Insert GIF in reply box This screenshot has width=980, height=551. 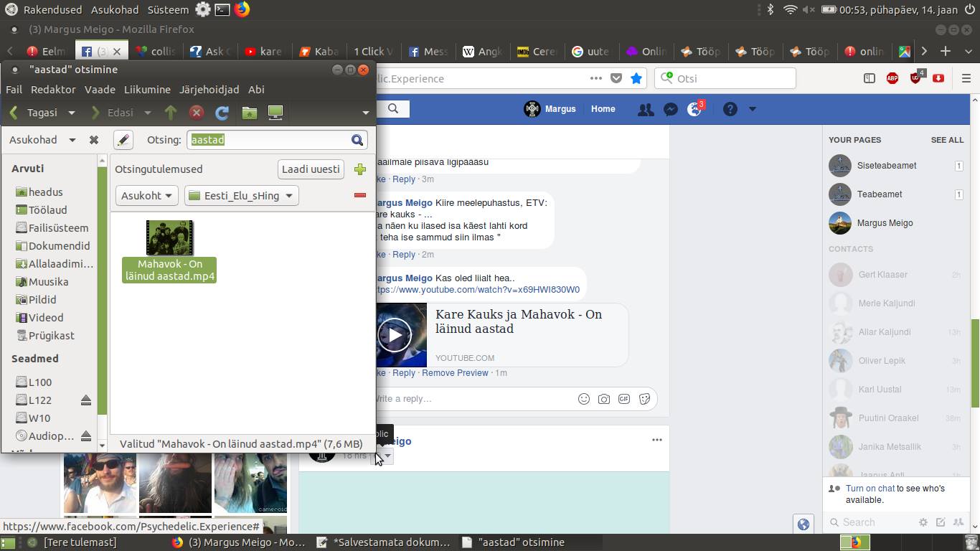point(624,399)
